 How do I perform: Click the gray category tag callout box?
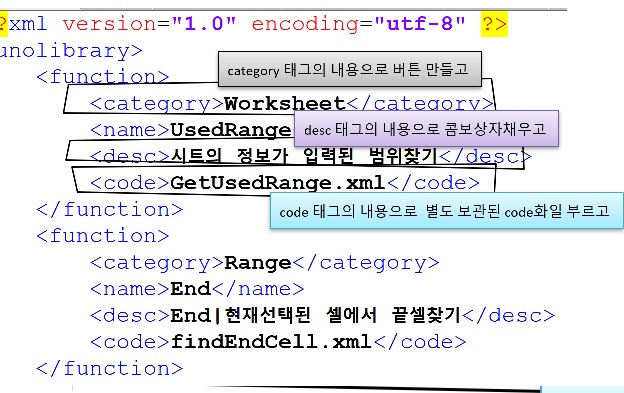pos(350,69)
